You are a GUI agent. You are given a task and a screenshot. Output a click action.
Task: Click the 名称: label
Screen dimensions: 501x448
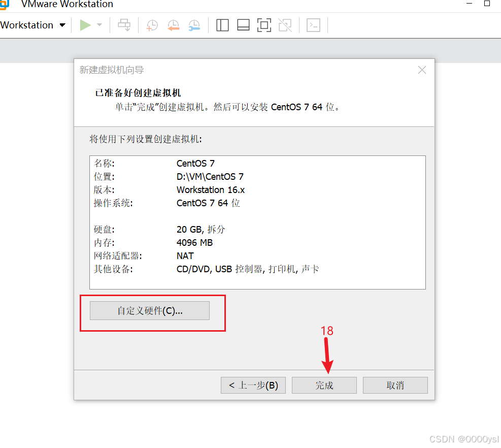point(104,164)
